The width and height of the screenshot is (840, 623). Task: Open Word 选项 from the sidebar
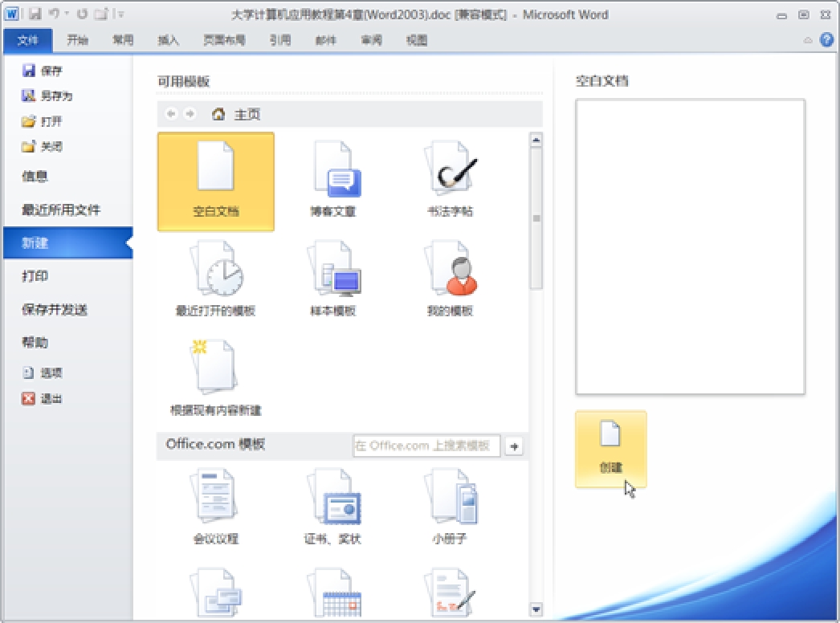(43, 373)
